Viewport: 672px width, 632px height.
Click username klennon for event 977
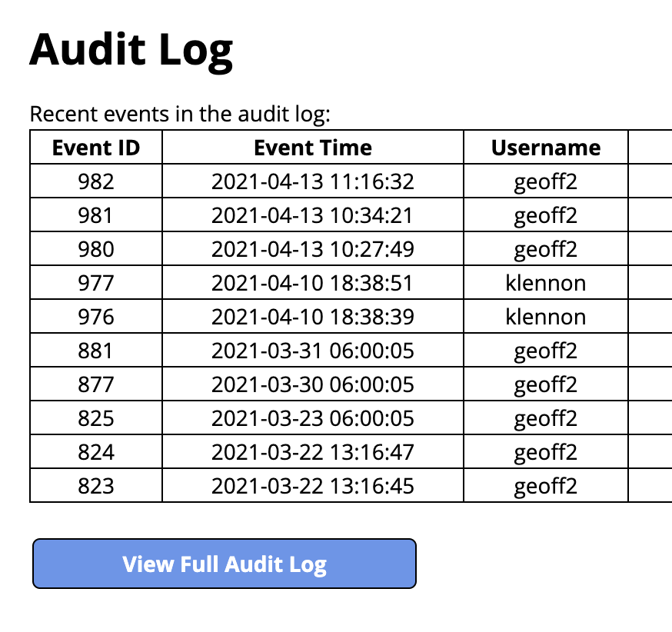point(546,283)
